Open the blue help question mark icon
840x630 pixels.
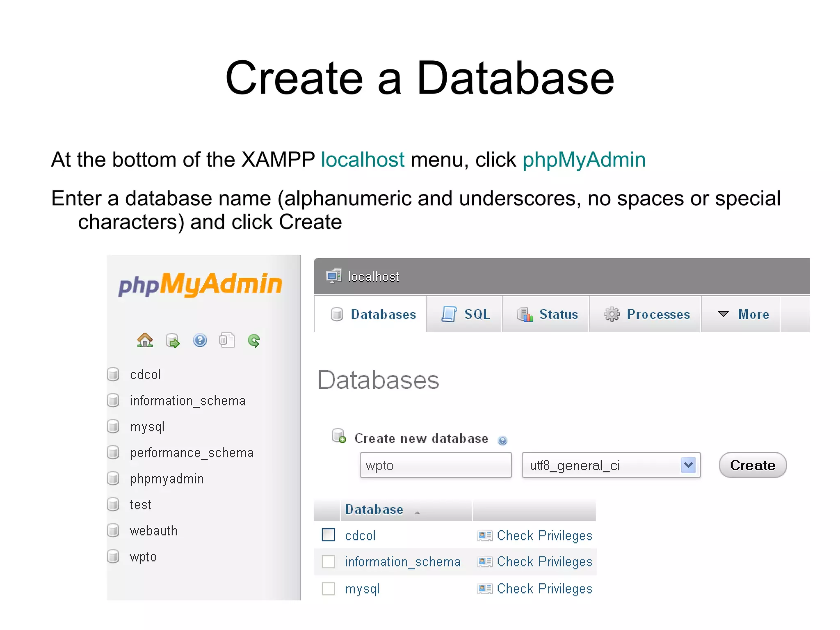coord(200,340)
